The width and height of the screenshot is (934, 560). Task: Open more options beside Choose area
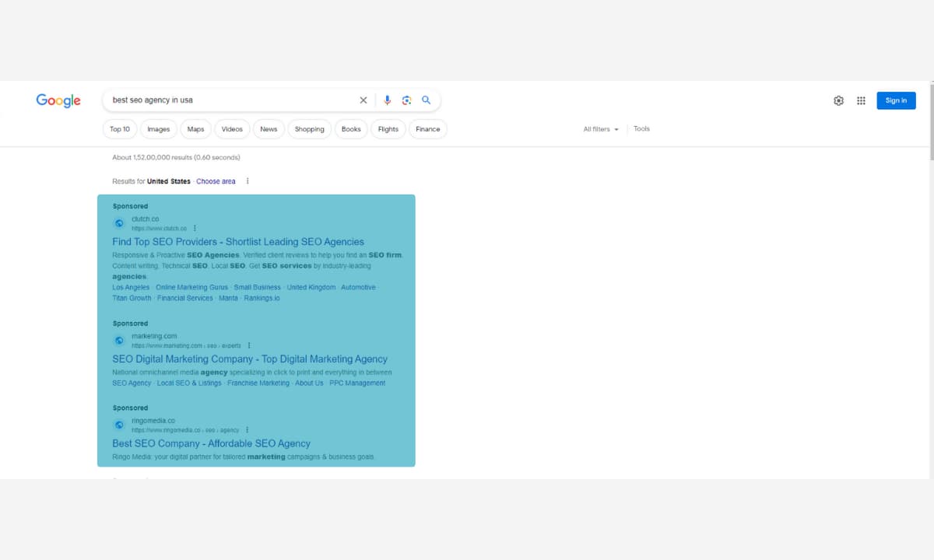pos(248,181)
